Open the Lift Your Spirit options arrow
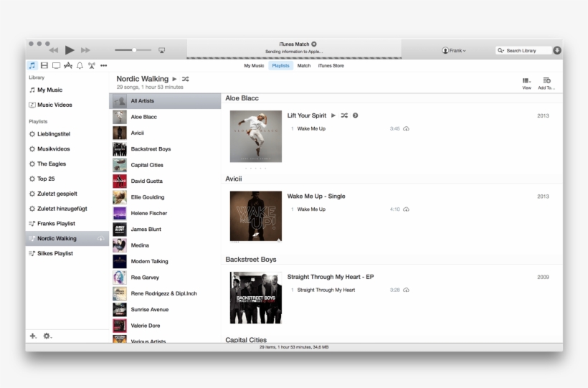Image resolution: width=588 pixels, height=388 pixels. [355, 115]
